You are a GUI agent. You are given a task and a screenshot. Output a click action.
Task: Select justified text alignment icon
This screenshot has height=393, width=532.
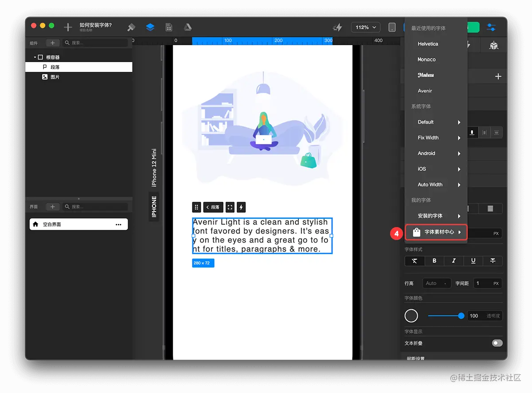pyautogui.click(x=490, y=208)
